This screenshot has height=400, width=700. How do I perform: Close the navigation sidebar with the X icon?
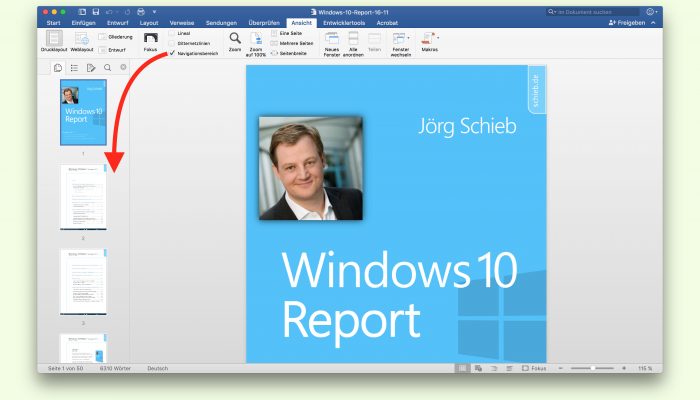123,67
